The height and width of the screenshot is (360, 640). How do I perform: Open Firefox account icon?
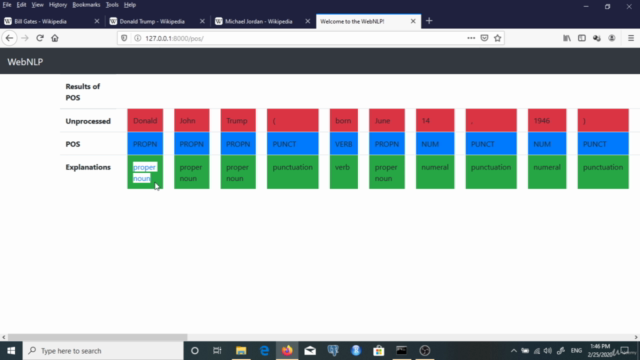point(612,38)
